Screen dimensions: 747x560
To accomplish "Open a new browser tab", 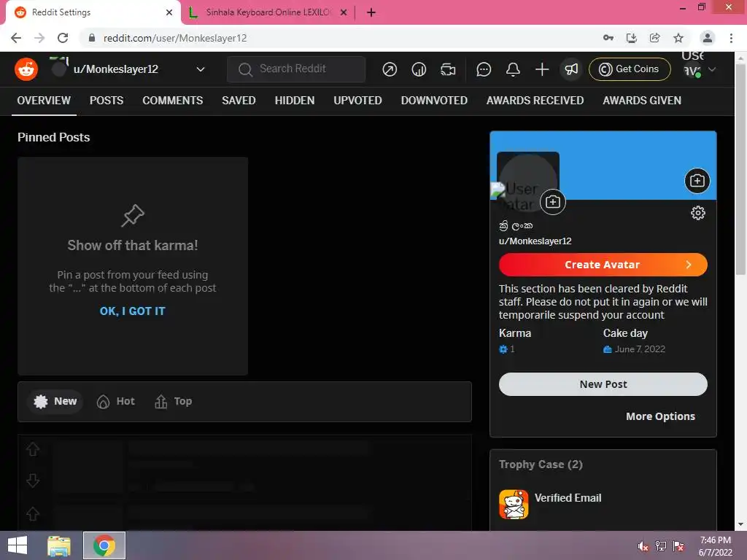I will click(x=371, y=12).
